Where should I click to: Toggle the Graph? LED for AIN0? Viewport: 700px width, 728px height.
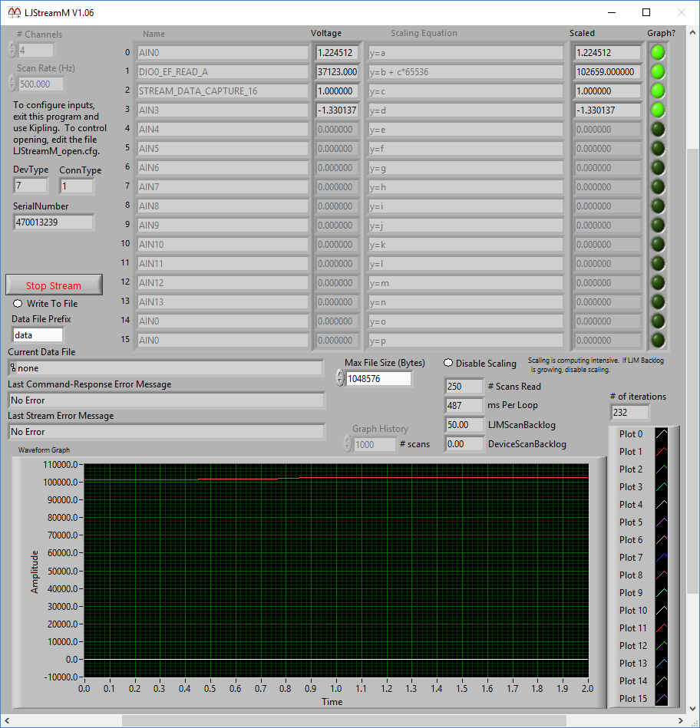(657, 52)
